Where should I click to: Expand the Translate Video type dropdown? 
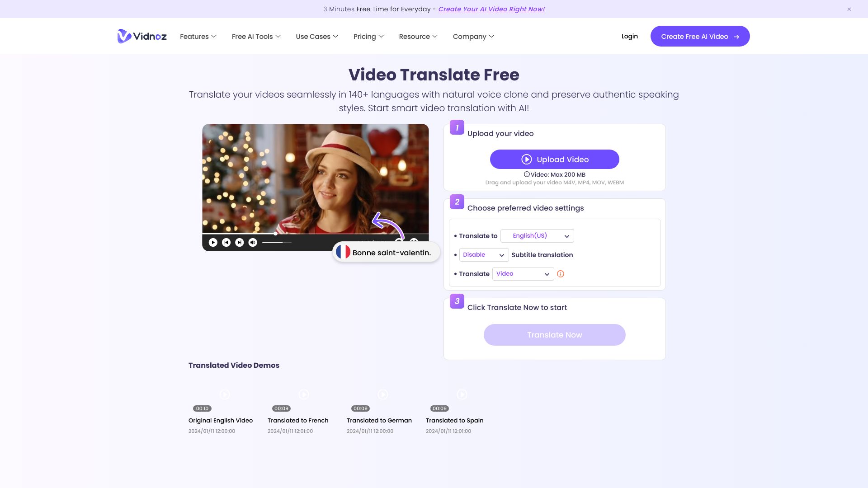pyautogui.click(x=523, y=273)
